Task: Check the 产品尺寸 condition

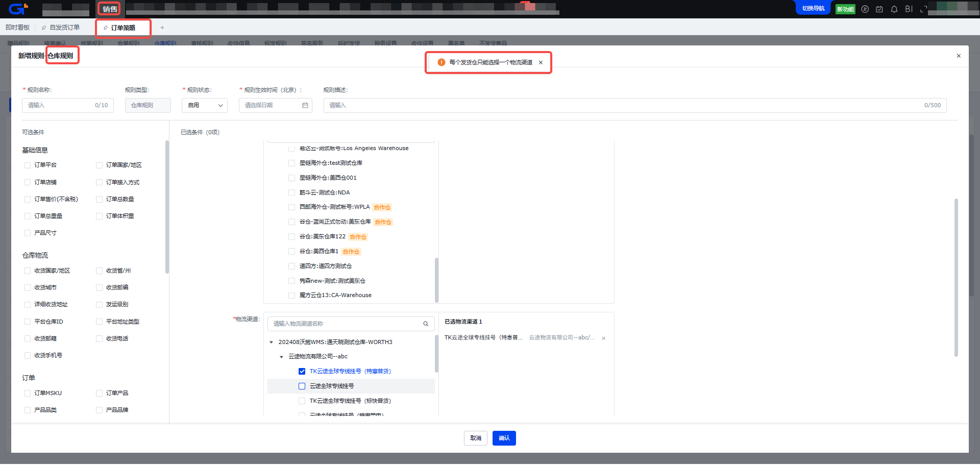Action: click(28, 233)
